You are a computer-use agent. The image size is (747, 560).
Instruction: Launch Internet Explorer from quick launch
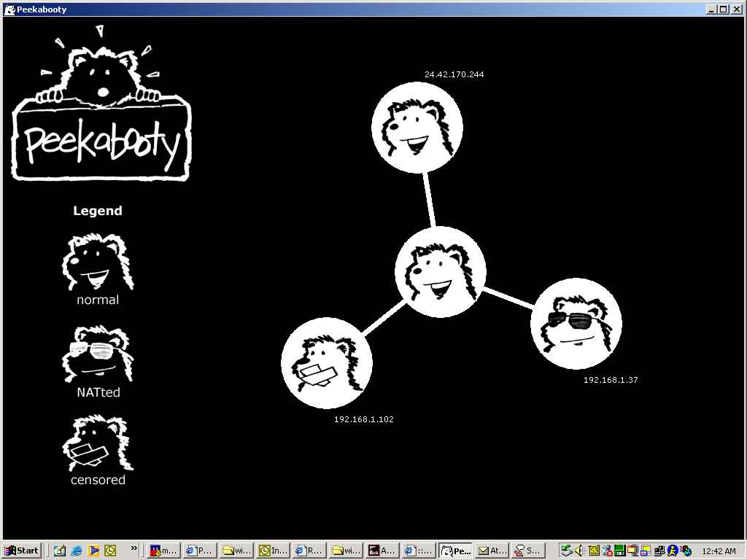[x=76, y=551]
